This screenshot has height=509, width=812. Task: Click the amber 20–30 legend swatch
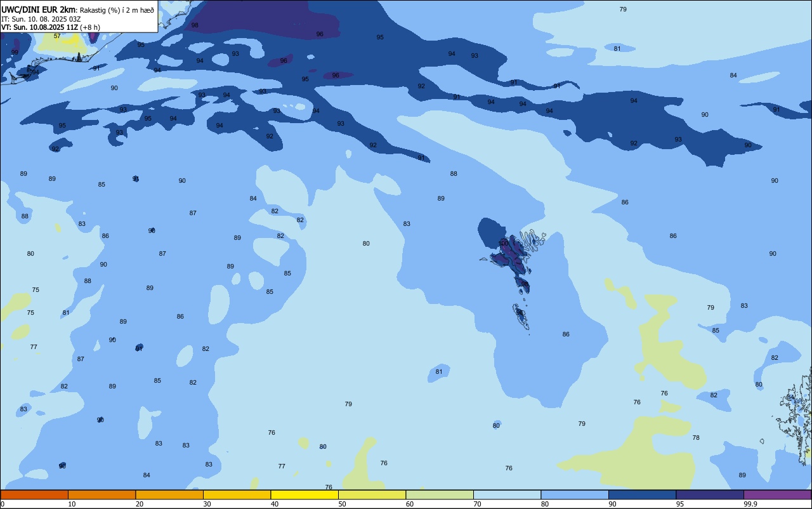click(x=169, y=494)
